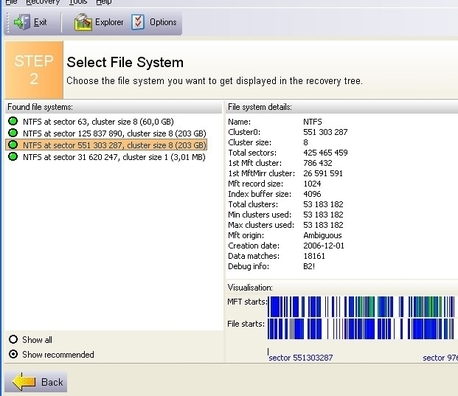Select NTFS at sector 31 620 247 (3,01 MB)
The width and height of the screenshot is (458, 396).
(114, 157)
